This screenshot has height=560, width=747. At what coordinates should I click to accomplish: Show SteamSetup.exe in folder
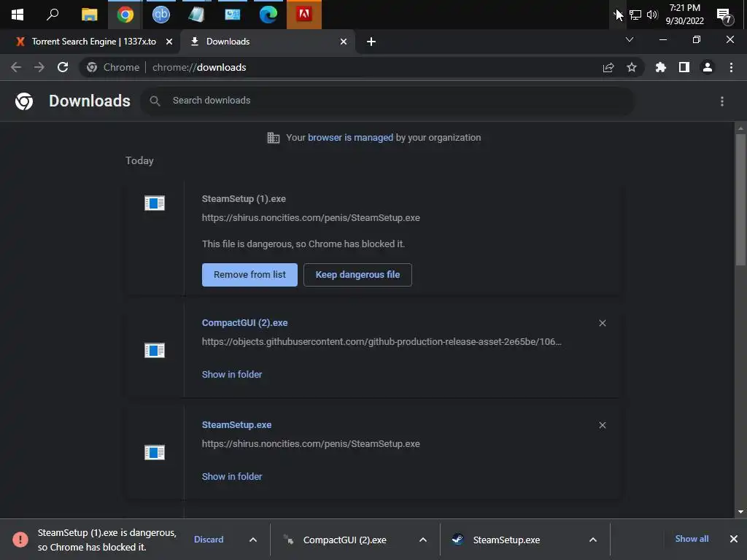click(232, 477)
